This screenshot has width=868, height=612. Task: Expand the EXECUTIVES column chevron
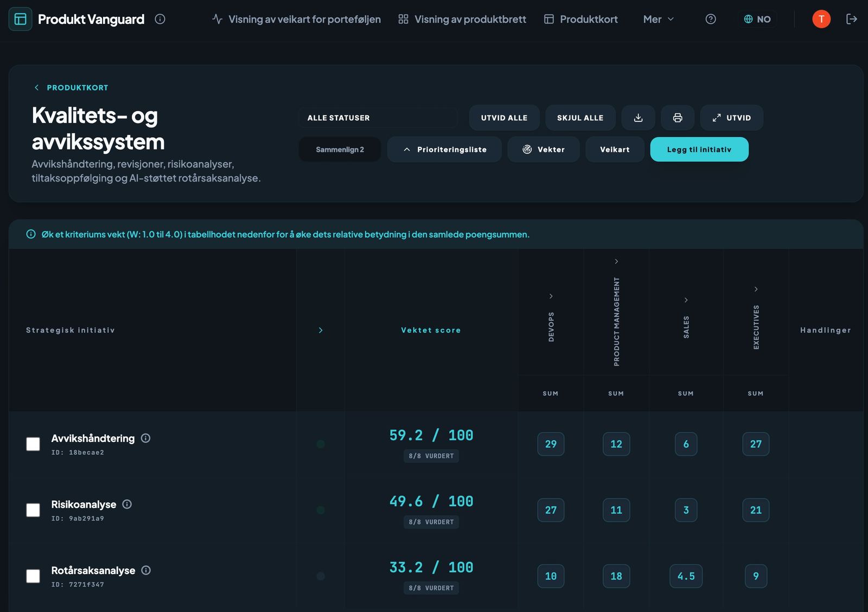756,289
